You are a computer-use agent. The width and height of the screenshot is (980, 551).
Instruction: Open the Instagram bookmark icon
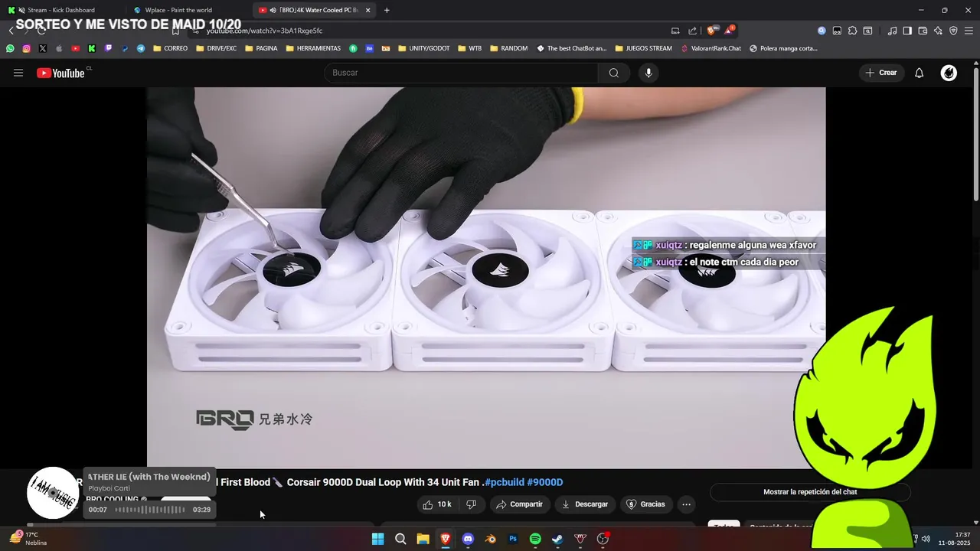point(26,48)
